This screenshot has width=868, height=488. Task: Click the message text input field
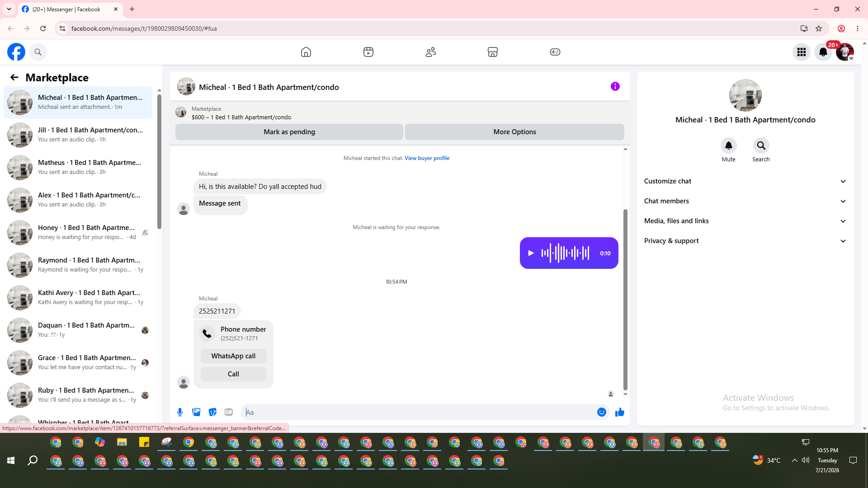tap(418, 412)
